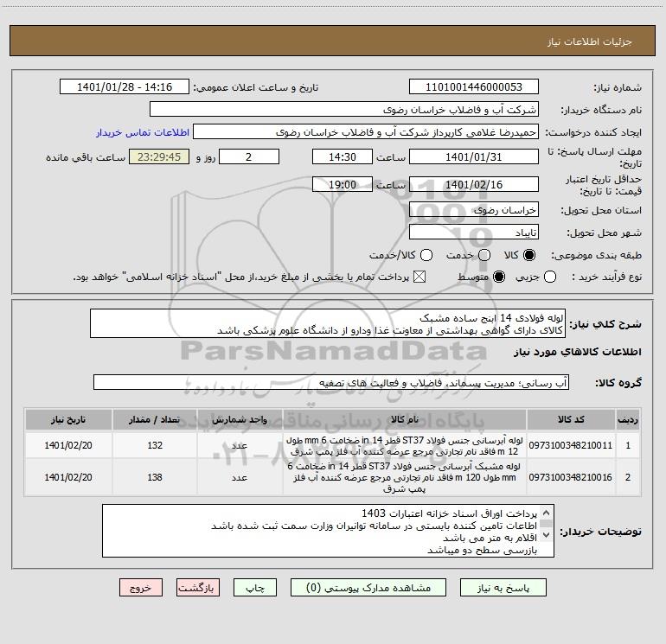
Task: Click the 'بازگشت' back button
Action: coord(198,588)
